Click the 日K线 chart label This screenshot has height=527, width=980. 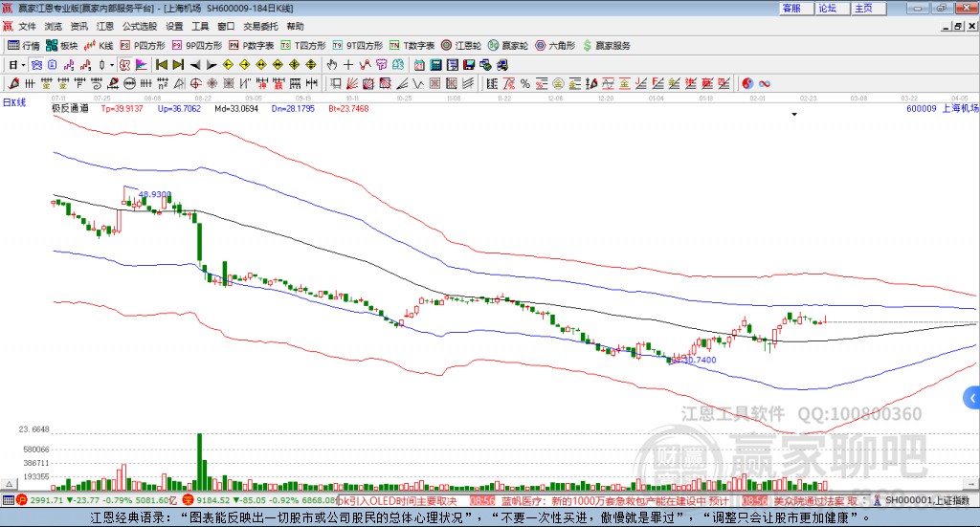coord(14,102)
